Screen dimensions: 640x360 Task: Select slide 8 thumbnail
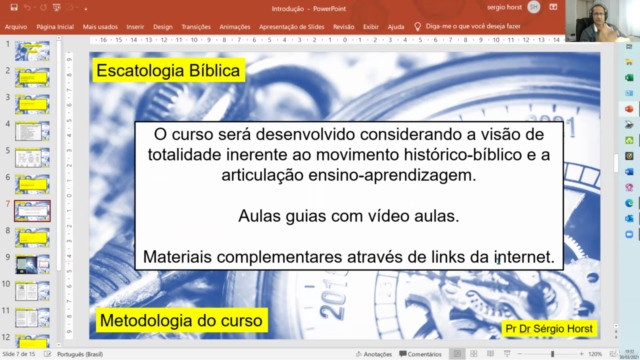[x=32, y=238]
